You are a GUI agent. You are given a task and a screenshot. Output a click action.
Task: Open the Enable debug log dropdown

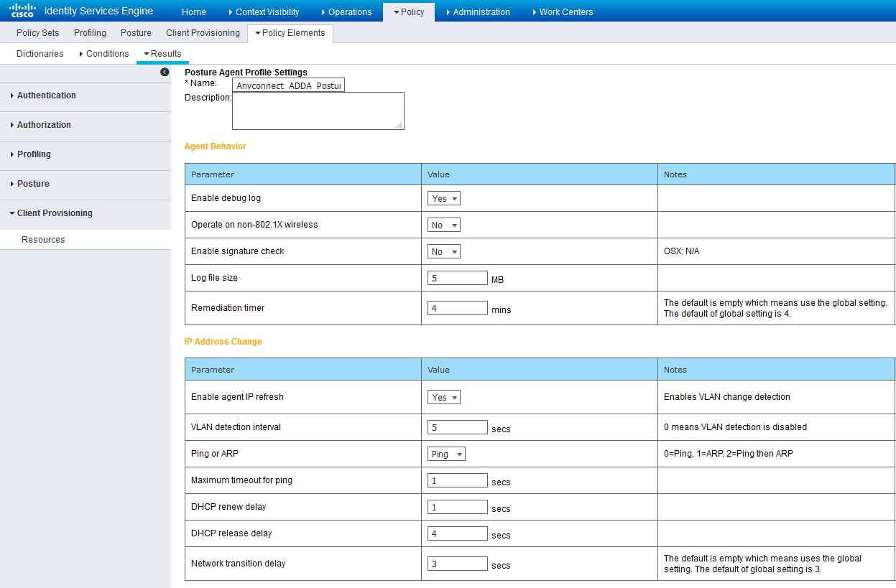pos(443,198)
